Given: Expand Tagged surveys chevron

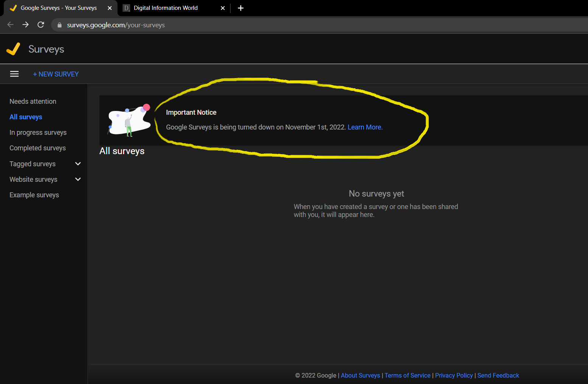Looking at the screenshot, I should 78,164.
